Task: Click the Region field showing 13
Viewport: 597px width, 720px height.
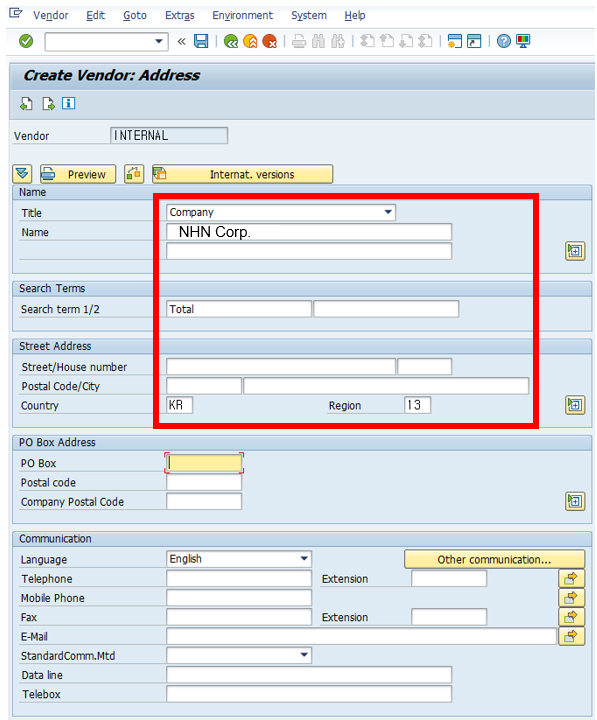Action: [417, 405]
